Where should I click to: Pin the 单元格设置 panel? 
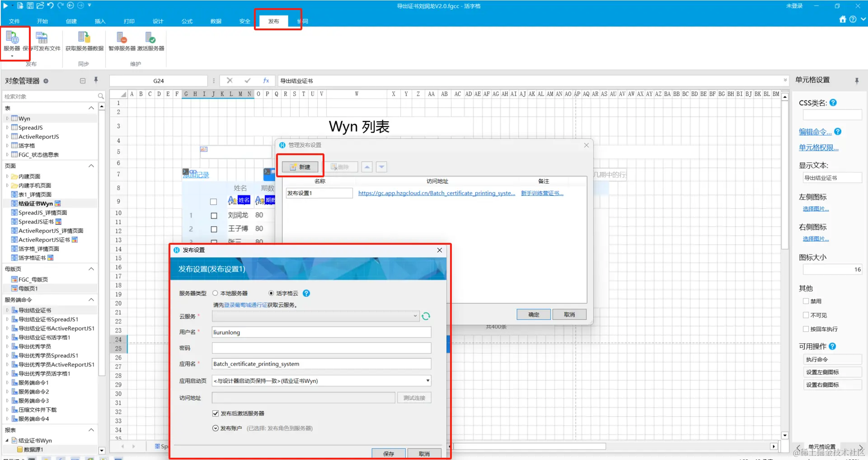[x=857, y=81]
